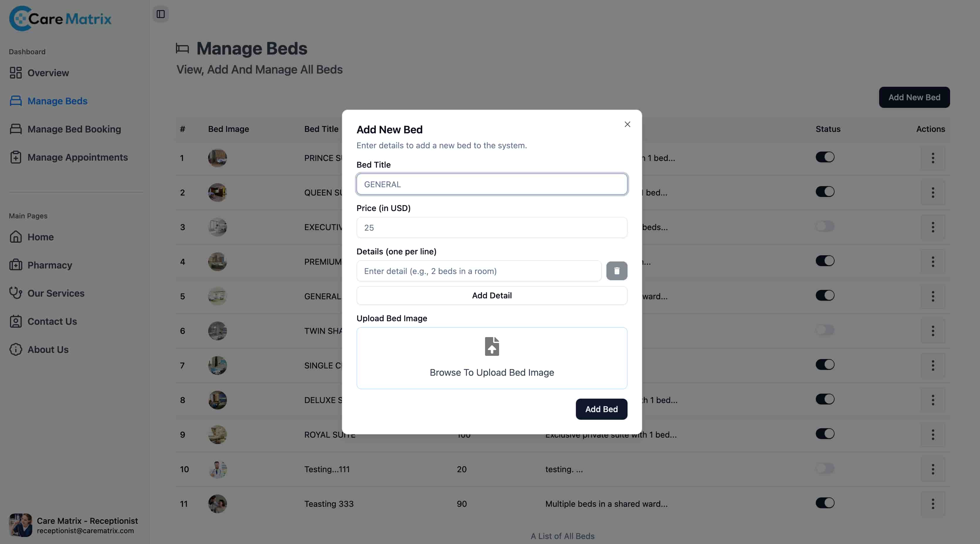Toggle the sidebar collapse icon
The height and width of the screenshot is (544, 980).
coord(160,14)
